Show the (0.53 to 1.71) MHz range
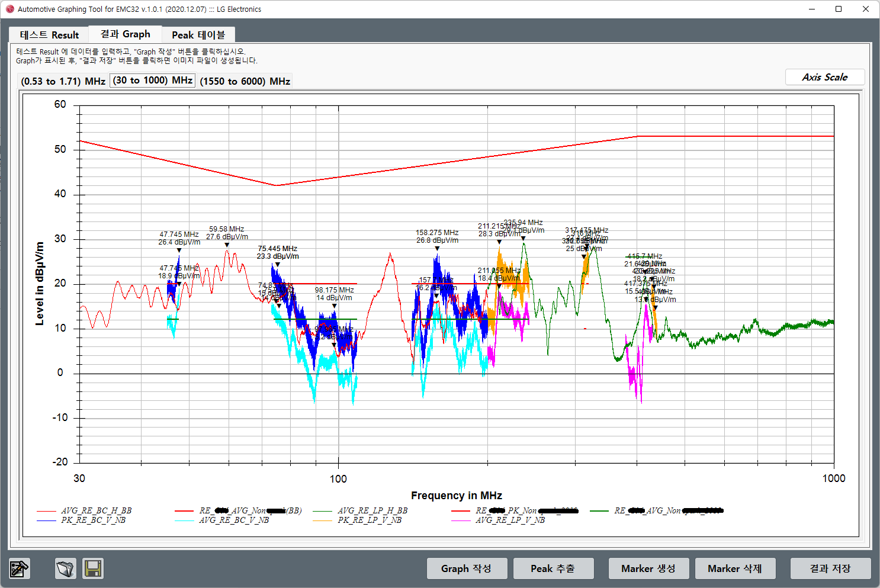Screen dimensions: 880x588 tap(63, 81)
